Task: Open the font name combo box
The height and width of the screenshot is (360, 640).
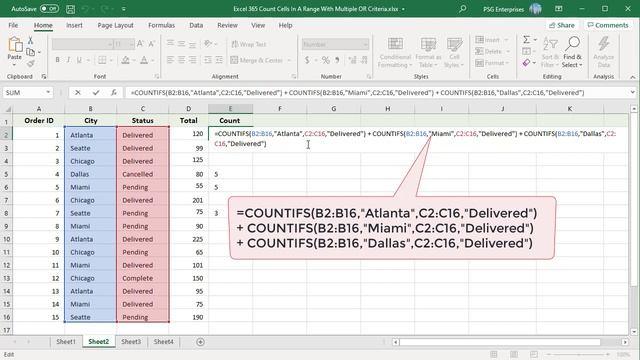Action: click(82, 44)
